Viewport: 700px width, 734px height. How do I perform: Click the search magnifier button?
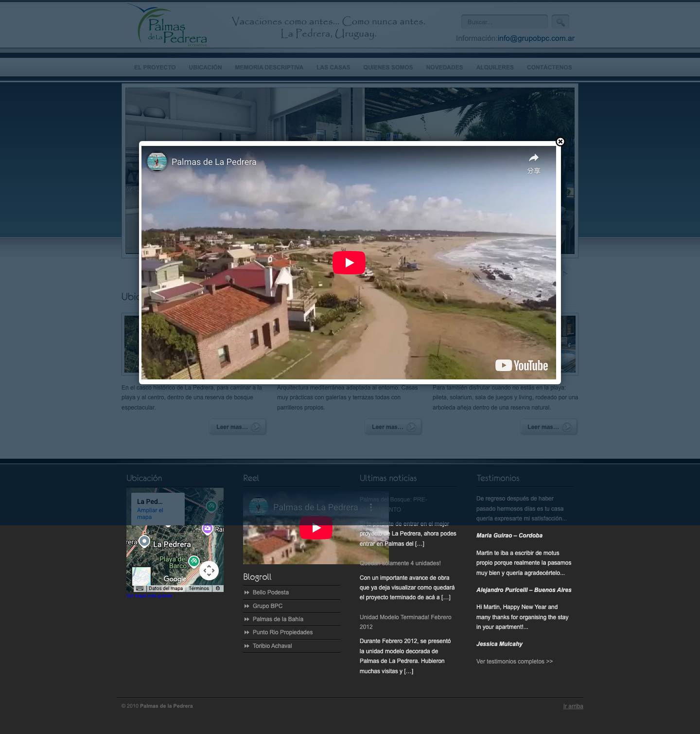pyautogui.click(x=560, y=22)
